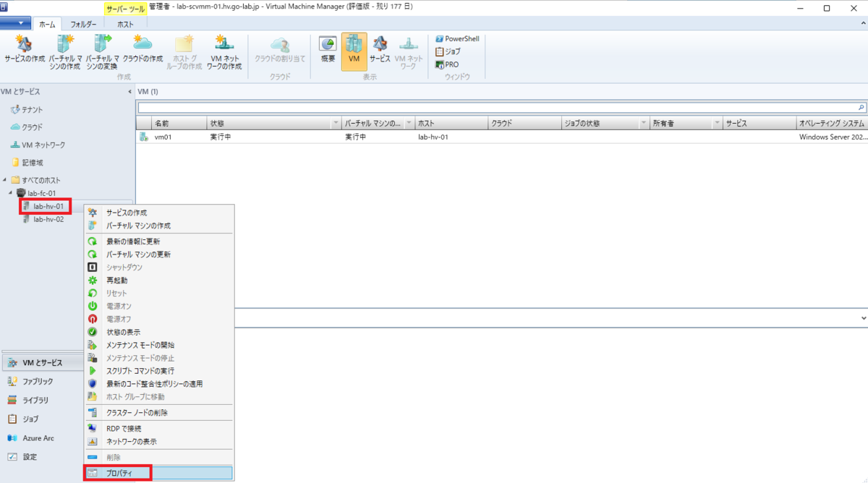The height and width of the screenshot is (483, 868).
Task: Switch to the Folder (フォルダー) ribbon tab
Action: [84, 24]
